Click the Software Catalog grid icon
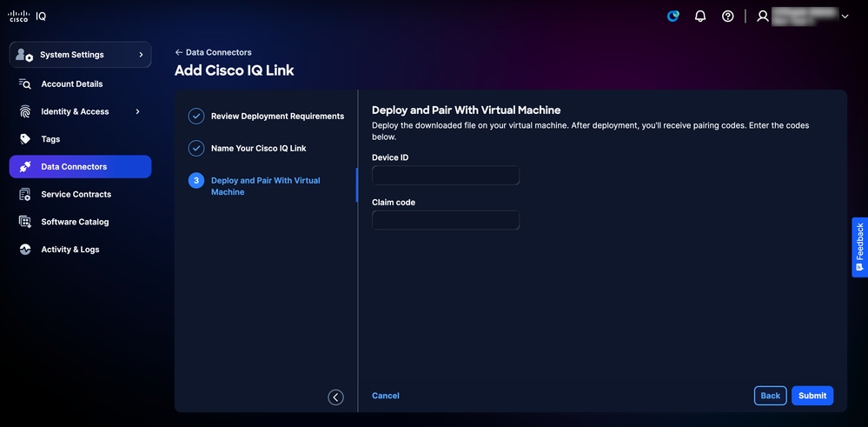Viewport: 868px width, 427px height. point(25,222)
